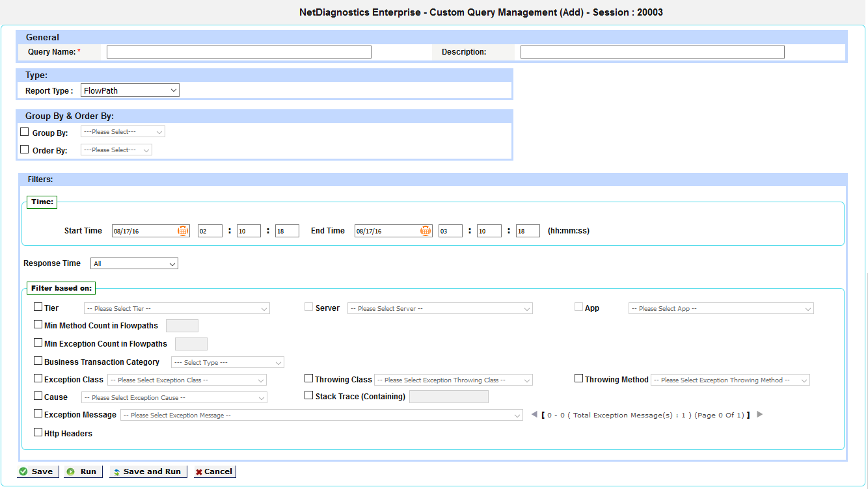Tick the Min Method Count in Flowpaths checkbox
868x489 pixels.
tap(38, 324)
